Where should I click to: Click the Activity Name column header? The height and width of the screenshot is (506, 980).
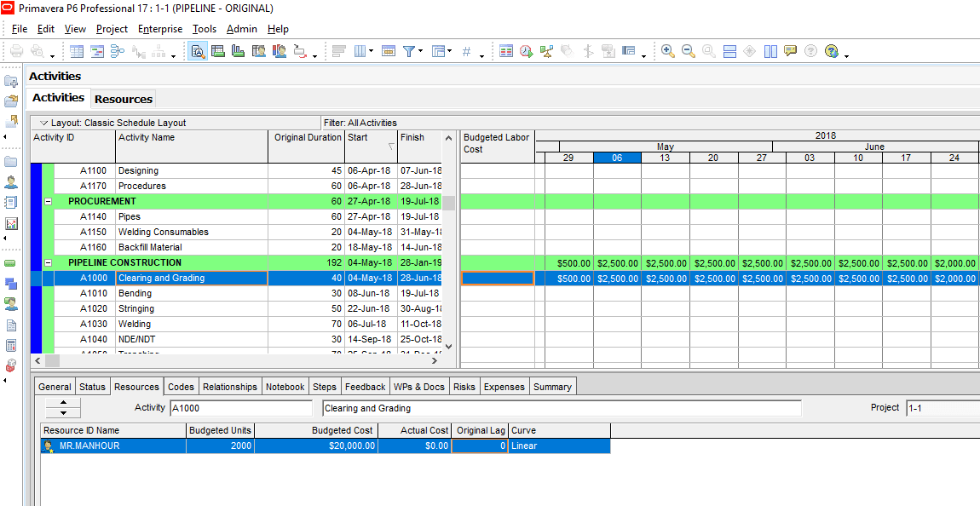coord(192,147)
